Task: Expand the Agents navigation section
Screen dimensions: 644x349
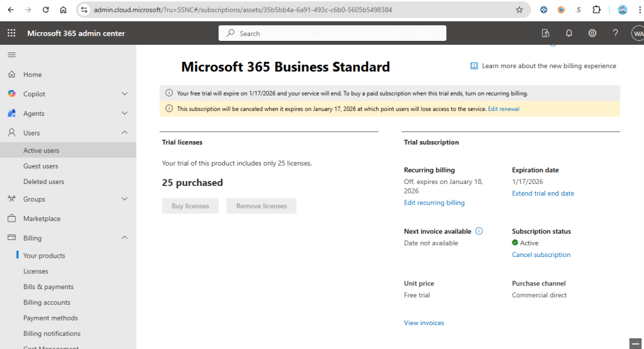Action: (124, 113)
